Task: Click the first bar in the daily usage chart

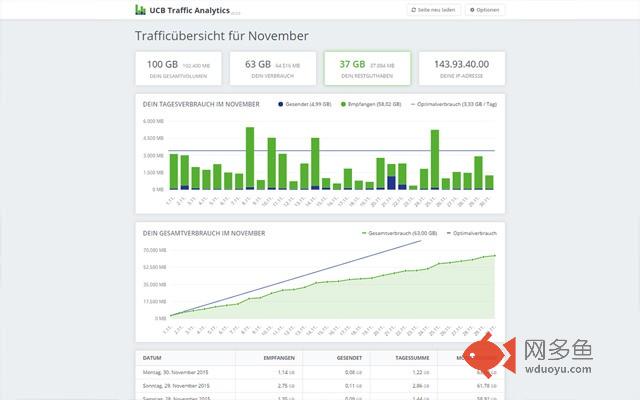Action: (x=174, y=172)
